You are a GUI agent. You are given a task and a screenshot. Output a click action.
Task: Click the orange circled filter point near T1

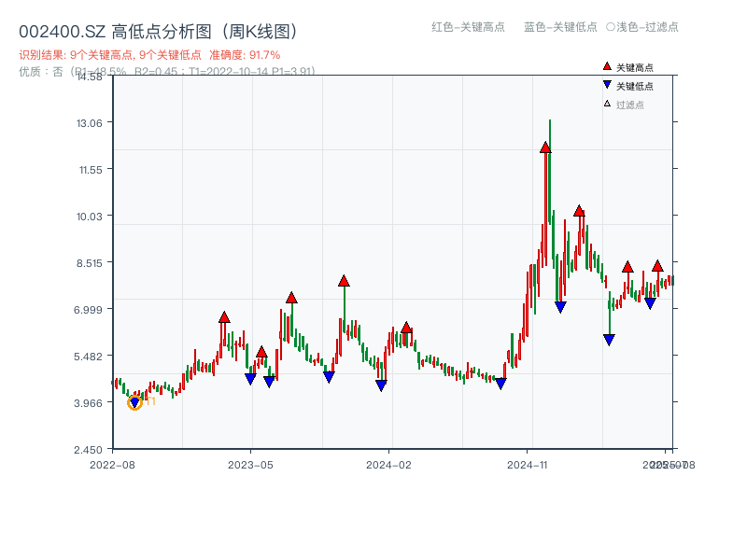click(x=135, y=402)
